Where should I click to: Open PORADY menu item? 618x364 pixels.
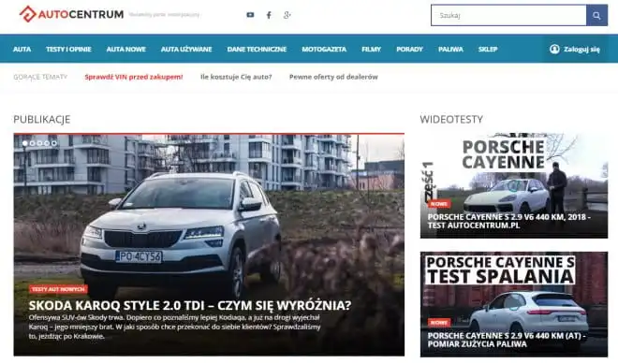pyautogui.click(x=409, y=50)
